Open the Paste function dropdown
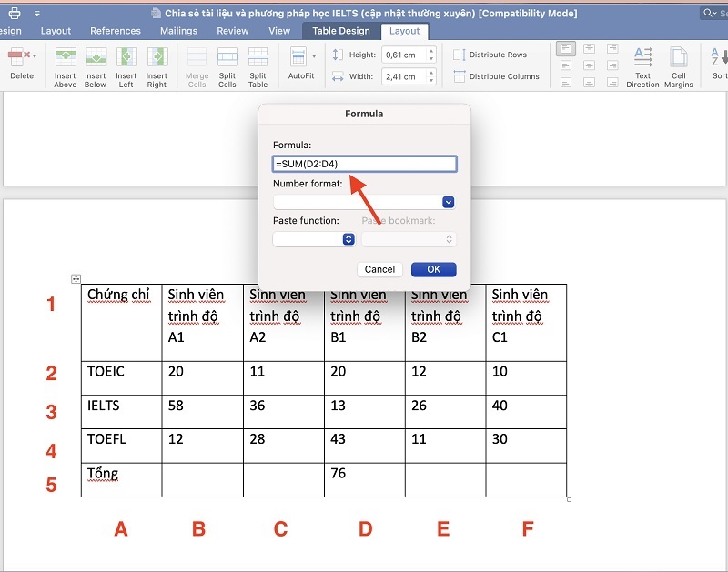Screen dimensions: 728x572 348,239
